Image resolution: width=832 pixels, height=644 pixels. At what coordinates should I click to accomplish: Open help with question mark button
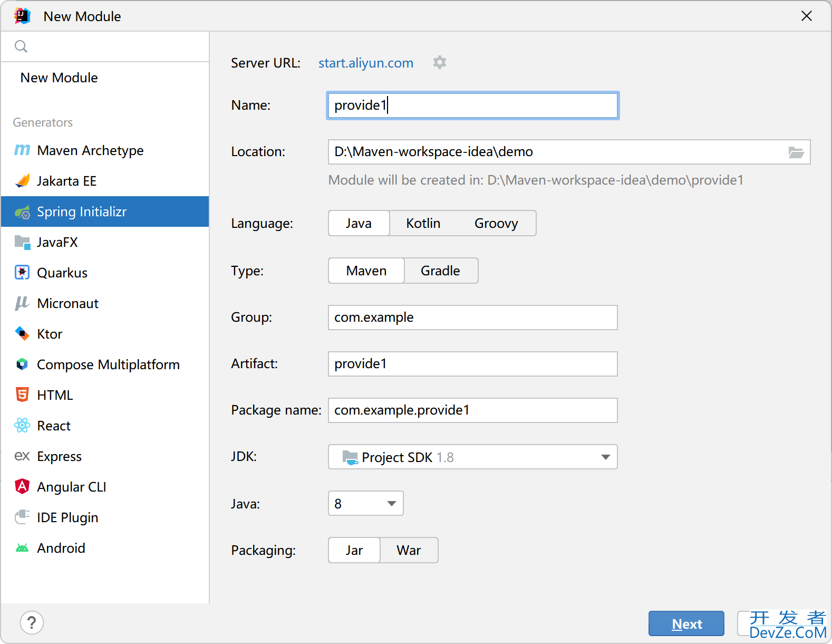(32, 623)
